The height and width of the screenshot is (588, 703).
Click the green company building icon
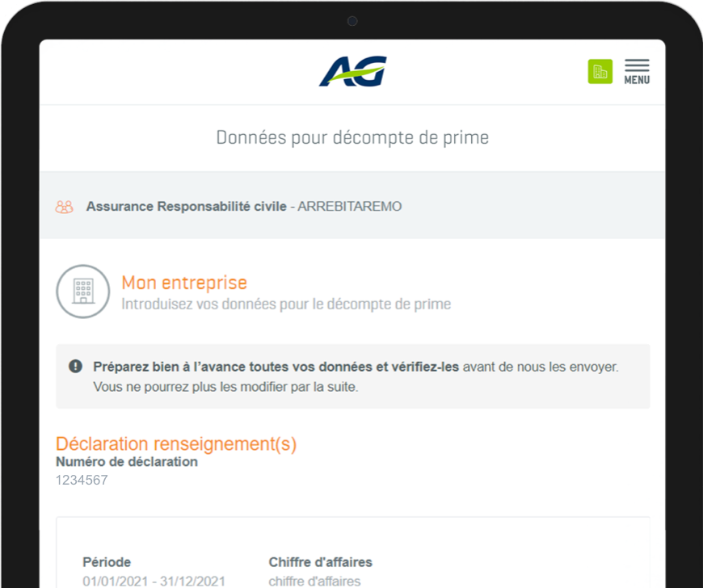click(x=600, y=72)
